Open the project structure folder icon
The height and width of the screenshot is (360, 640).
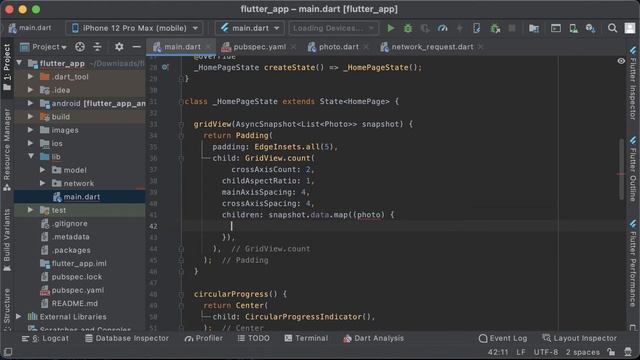(534, 28)
